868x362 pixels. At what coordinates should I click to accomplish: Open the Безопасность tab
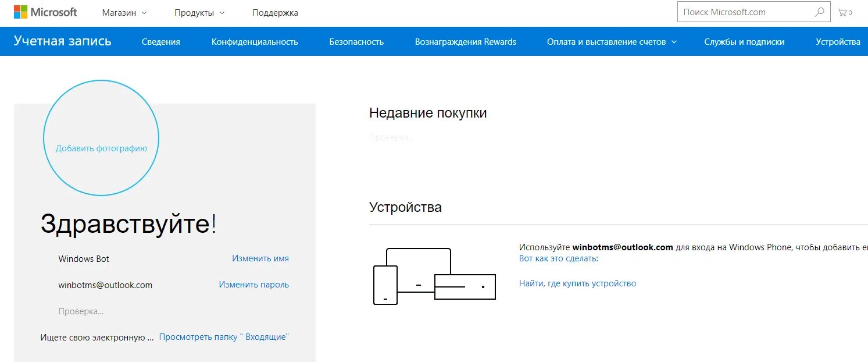coord(356,41)
